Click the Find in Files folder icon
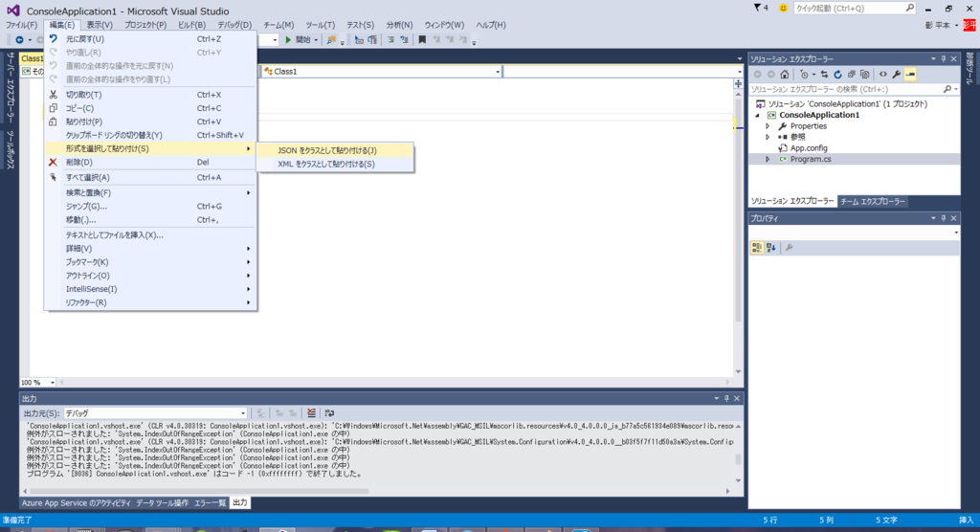This screenshot has width=980, height=532. click(331, 39)
